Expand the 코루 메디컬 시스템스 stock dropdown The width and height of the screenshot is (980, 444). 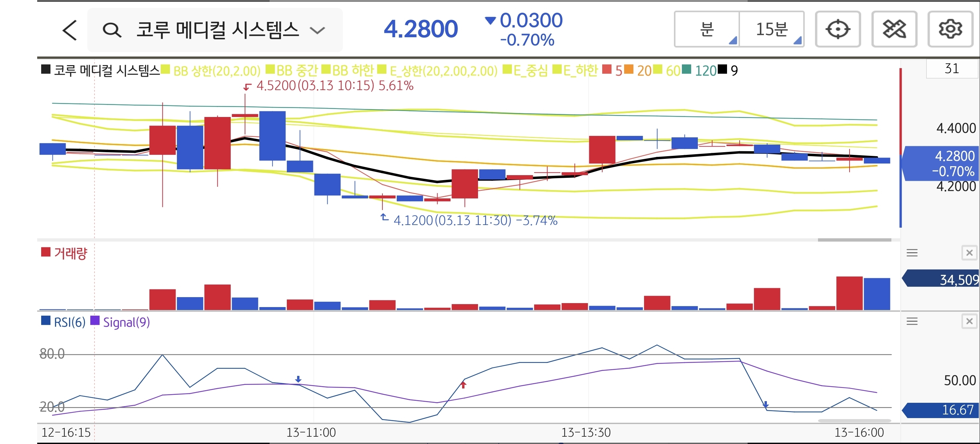coord(317,30)
